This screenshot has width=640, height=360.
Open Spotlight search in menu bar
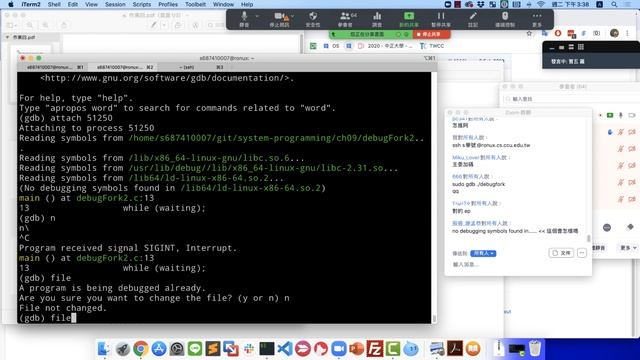(614, 4)
